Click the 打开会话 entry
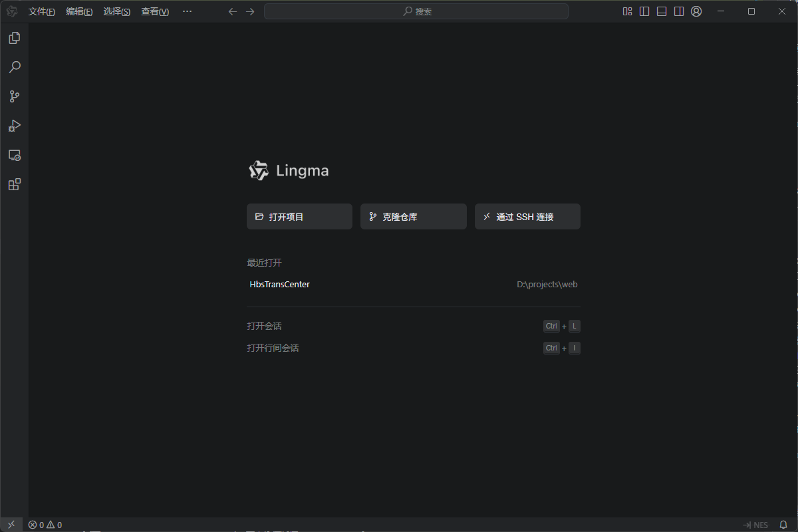798x532 pixels. pos(264,326)
